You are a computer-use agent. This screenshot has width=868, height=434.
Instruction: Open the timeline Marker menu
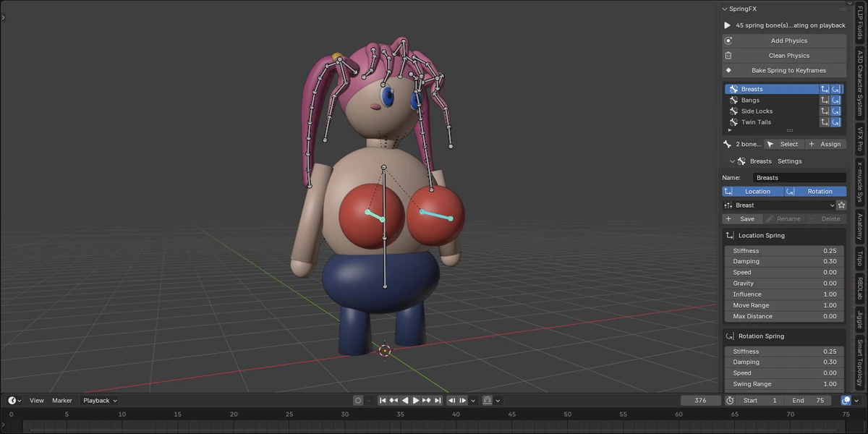62,400
